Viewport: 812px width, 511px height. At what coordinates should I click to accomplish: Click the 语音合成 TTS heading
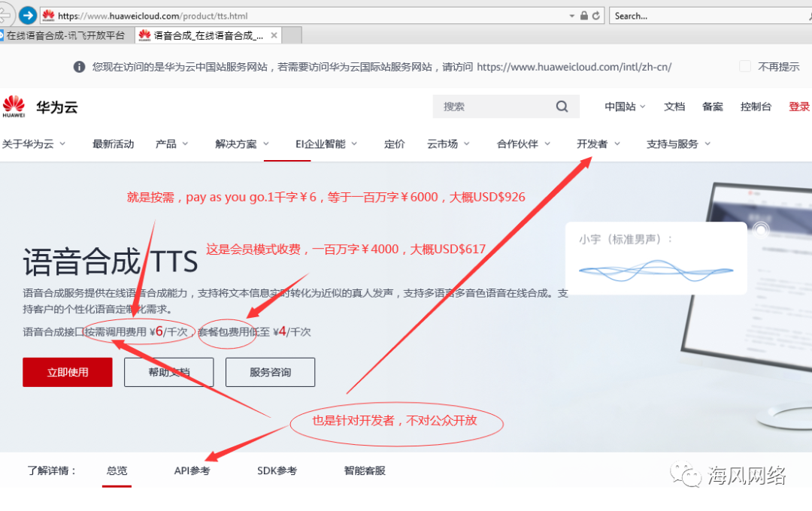(x=111, y=262)
